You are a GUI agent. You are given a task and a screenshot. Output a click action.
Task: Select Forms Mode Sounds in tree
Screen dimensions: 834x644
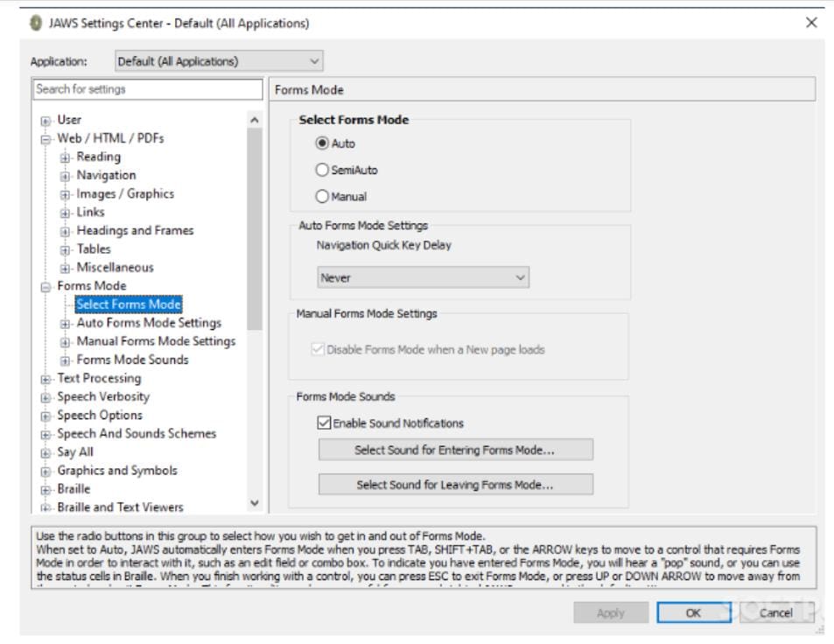132,360
